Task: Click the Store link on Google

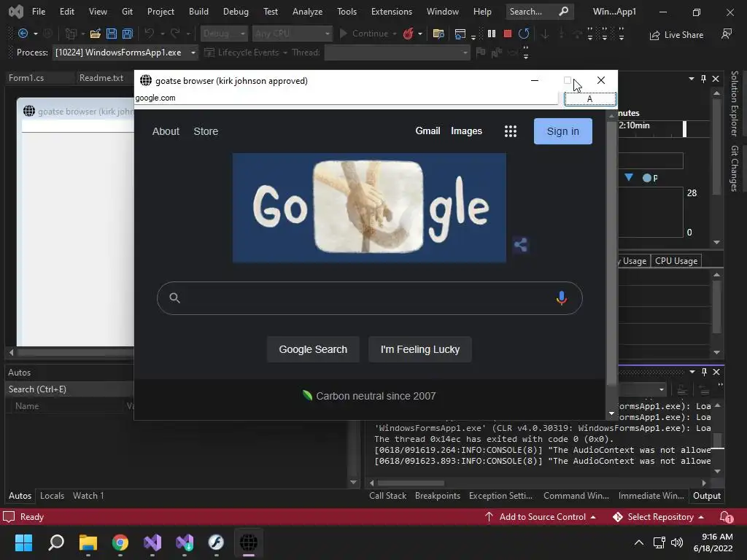Action: pyautogui.click(x=206, y=131)
